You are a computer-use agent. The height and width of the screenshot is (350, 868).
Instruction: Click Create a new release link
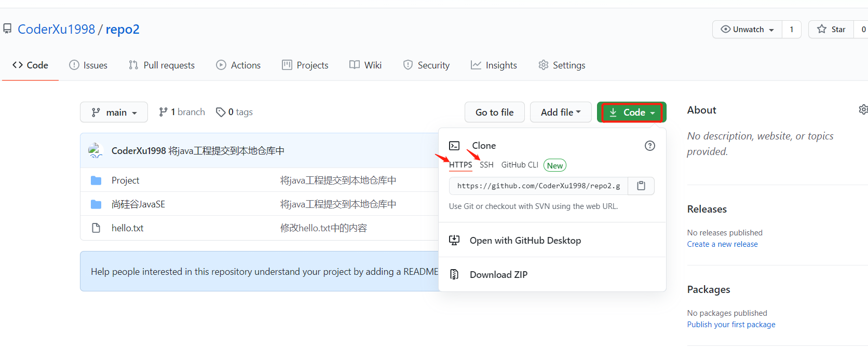pos(722,244)
